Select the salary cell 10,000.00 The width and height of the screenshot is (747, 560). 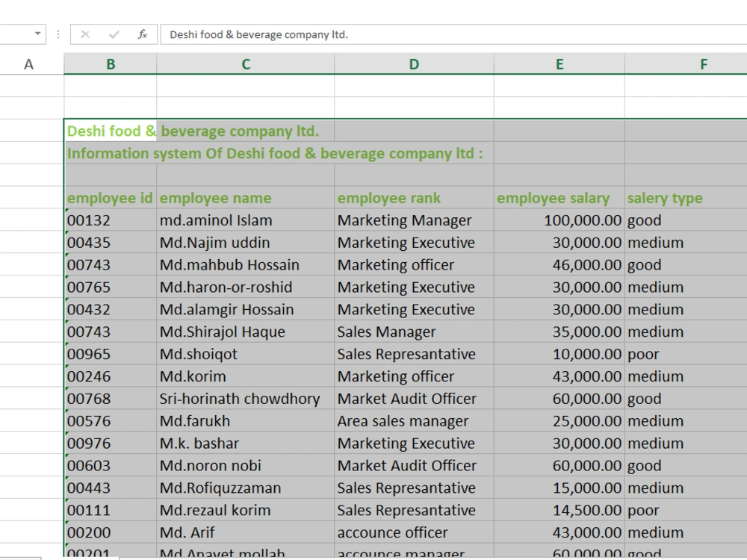pos(560,354)
